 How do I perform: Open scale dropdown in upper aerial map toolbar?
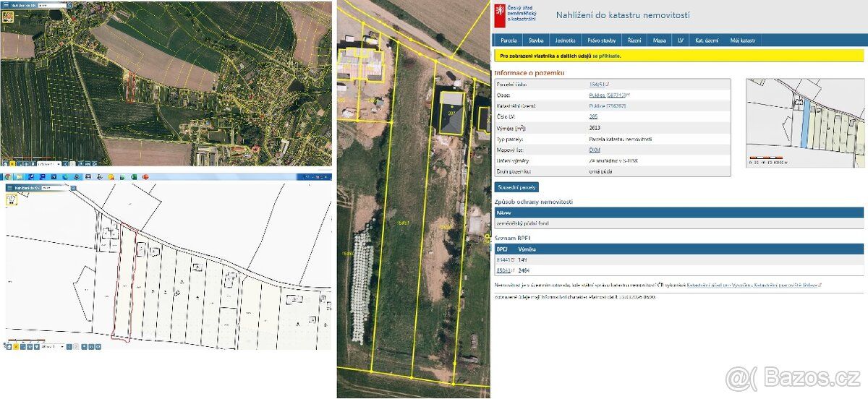[x=49, y=164]
